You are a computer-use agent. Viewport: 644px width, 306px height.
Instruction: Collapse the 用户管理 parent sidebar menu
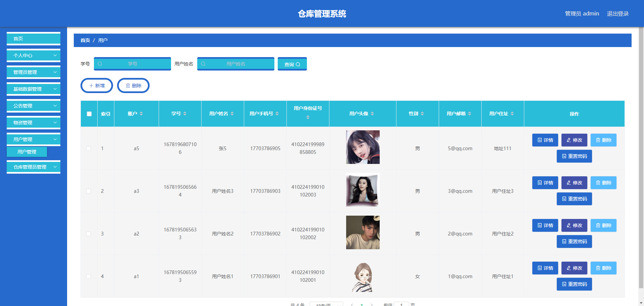click(34, 139)
